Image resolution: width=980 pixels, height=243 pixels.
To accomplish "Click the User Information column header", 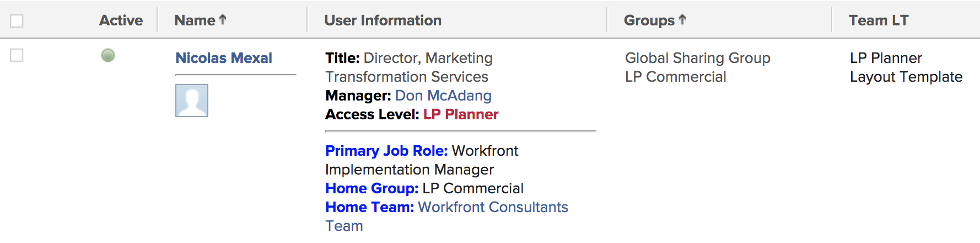I will (383, 20).
